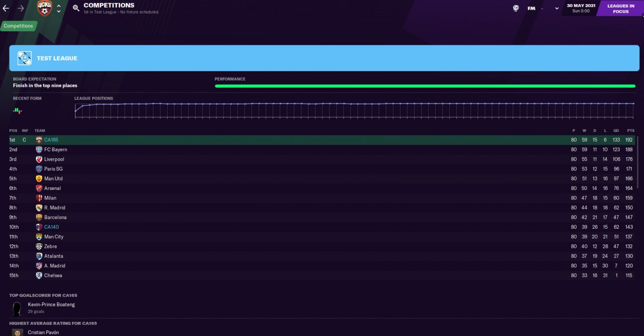Click the Barcelona club badge icon

[x=39, y=218]
